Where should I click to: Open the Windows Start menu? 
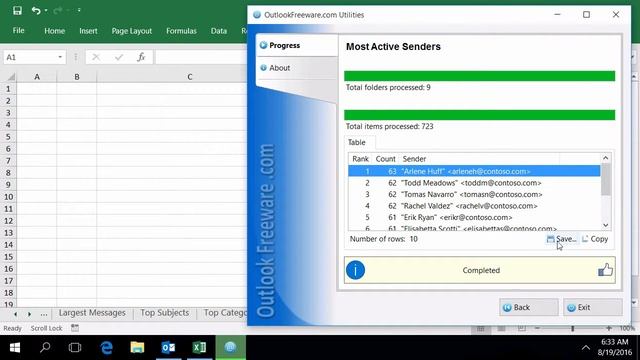[15, 347]
